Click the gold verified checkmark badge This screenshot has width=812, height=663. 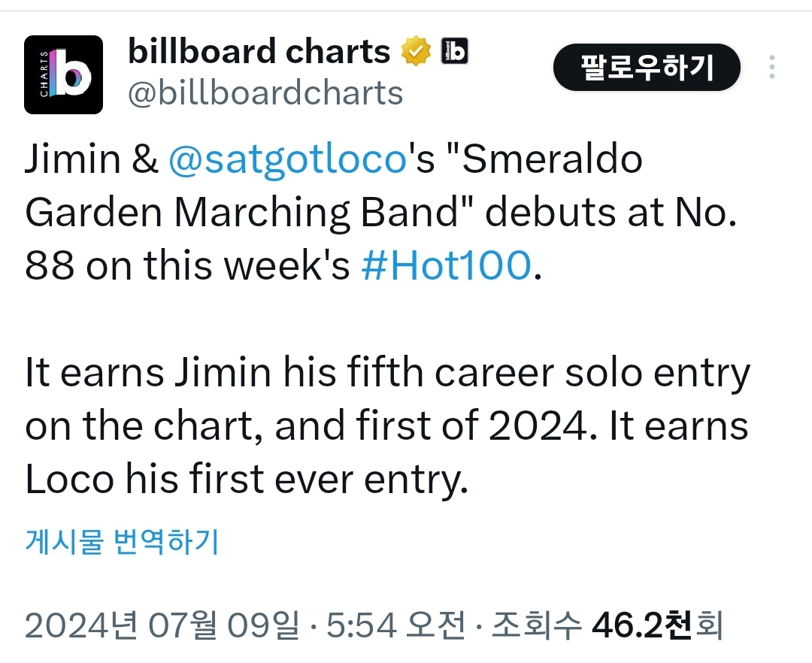coord(417,50)
